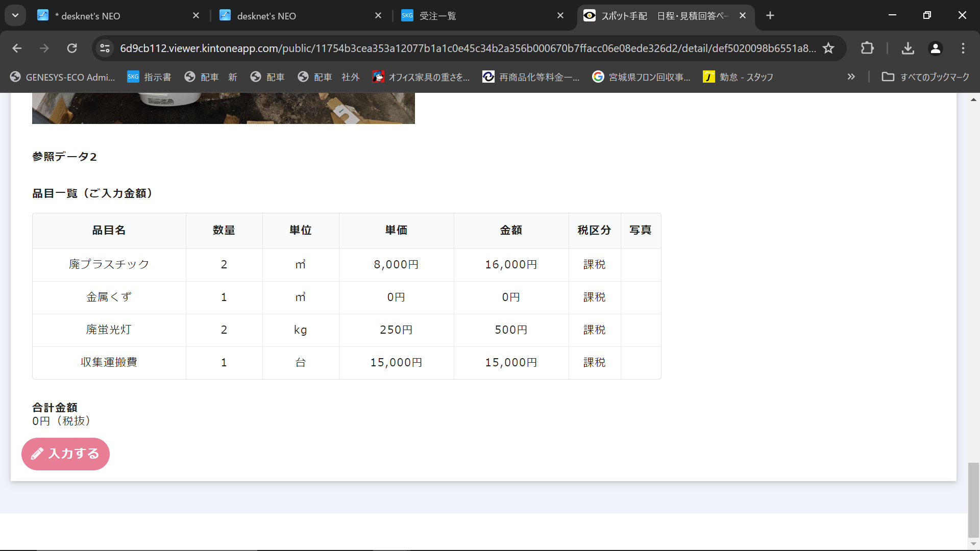Open the Chrome three-dot menu

coord(963,48)
